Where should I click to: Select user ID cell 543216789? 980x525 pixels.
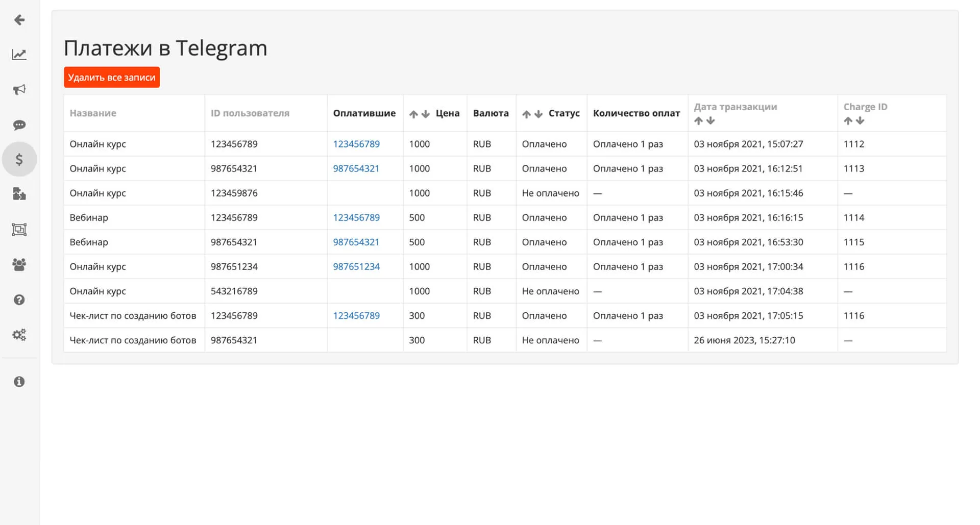tap(234, 291)
